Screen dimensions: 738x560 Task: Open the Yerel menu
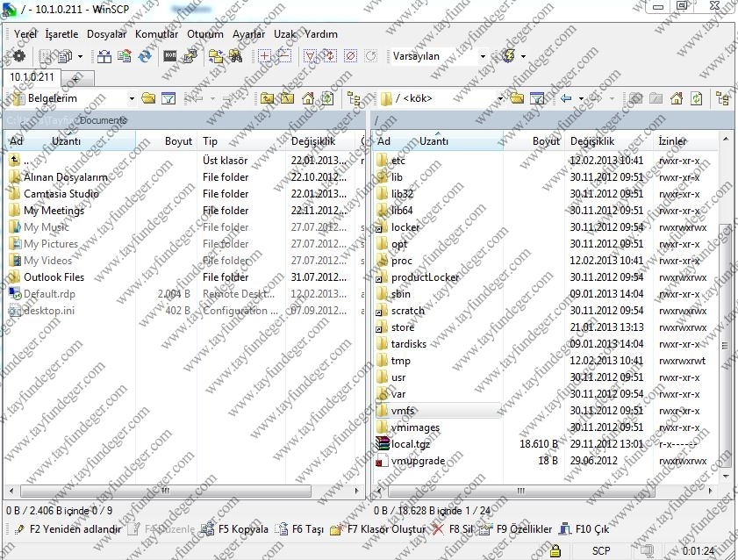[x=25, y=34]
